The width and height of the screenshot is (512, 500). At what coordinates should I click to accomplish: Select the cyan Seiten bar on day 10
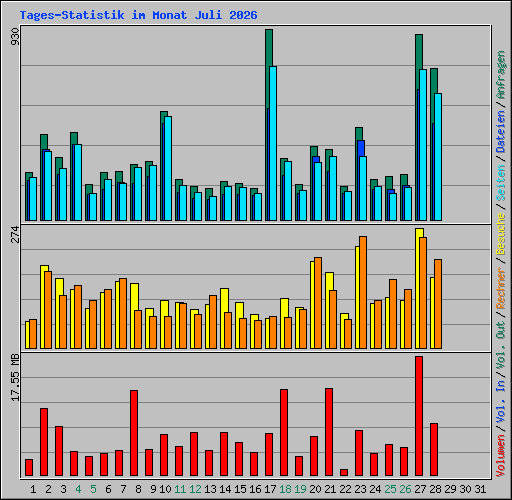(168, 168)
